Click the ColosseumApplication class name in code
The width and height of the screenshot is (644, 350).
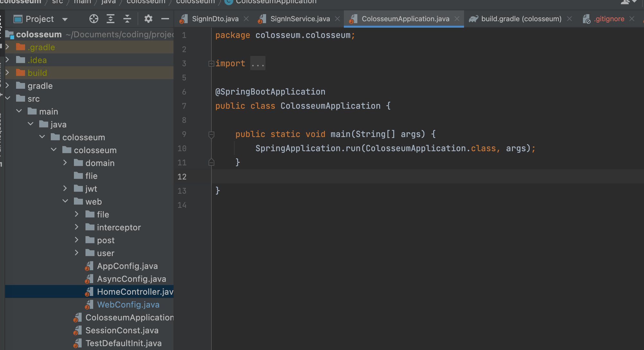[x=330, y=106]
